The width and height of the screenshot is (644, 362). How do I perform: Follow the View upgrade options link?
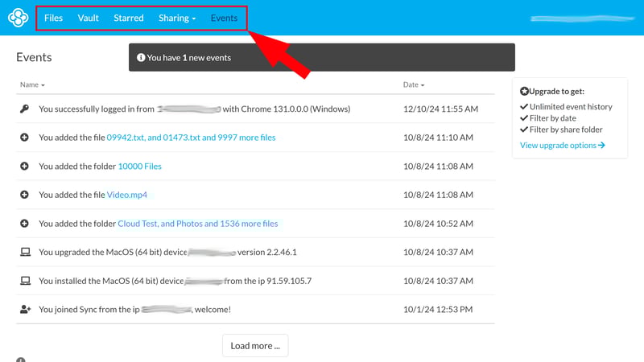(562, 146)
